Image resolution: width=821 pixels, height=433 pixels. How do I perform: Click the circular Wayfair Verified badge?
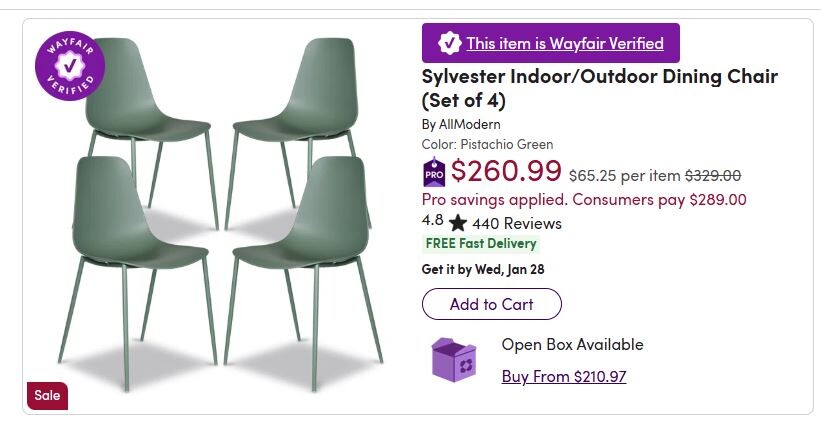click(70, 66)
